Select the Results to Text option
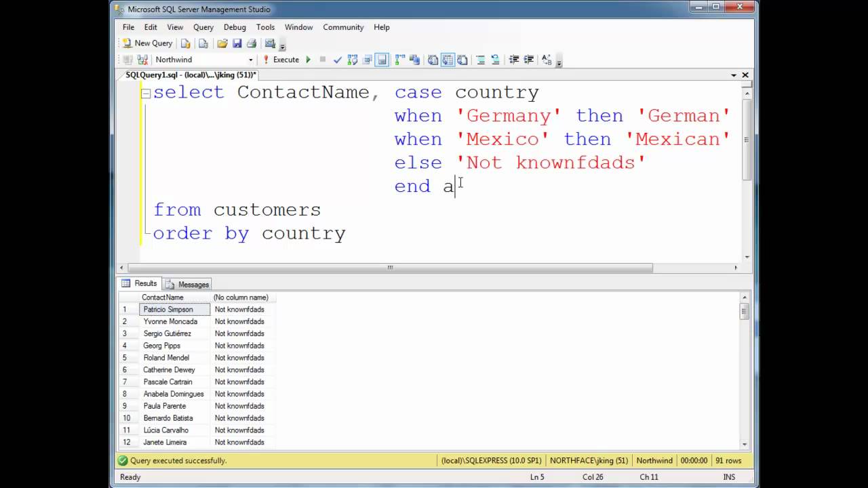The width and height of the screenshot is (868, 488). coord(433,60)
